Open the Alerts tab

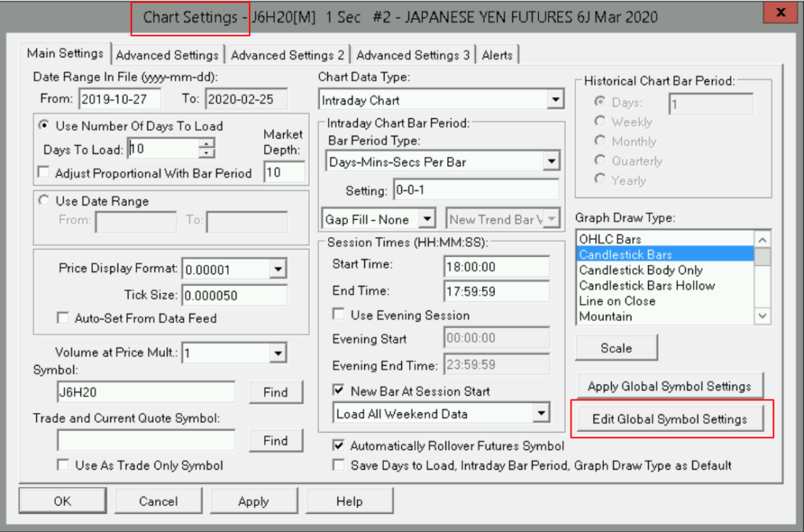tap(497, 55)
